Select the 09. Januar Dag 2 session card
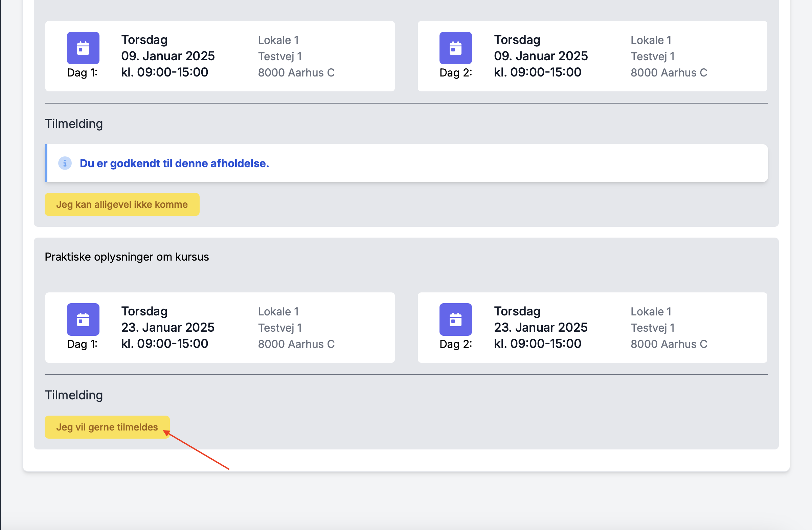Screen dimensions: 812x530 click(x=592, y=56)
